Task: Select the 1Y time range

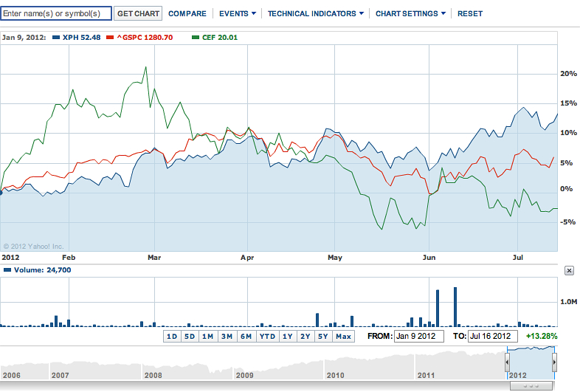Action: coord(287,336)
